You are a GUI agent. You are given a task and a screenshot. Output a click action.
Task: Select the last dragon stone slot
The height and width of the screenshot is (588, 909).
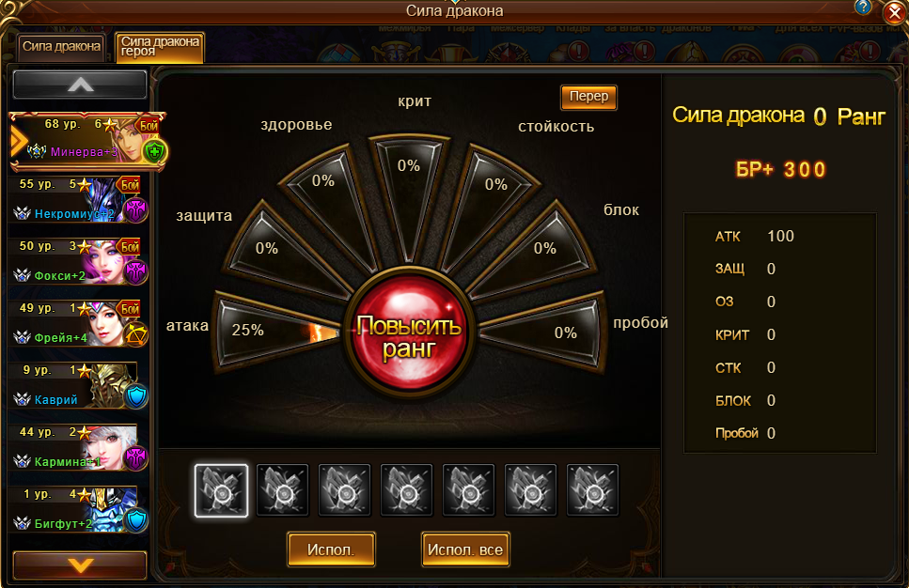(x=592, y=490)
